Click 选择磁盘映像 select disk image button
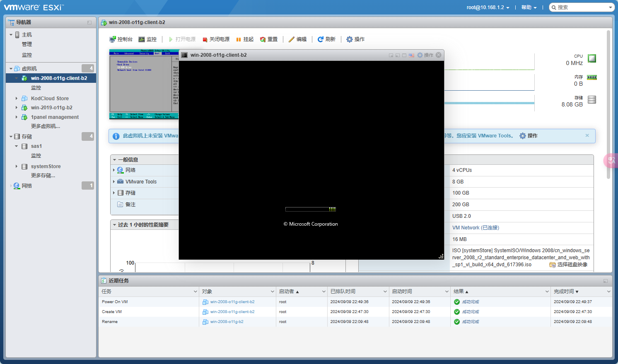This screenshot has height=364, width=618. (568, 265)
